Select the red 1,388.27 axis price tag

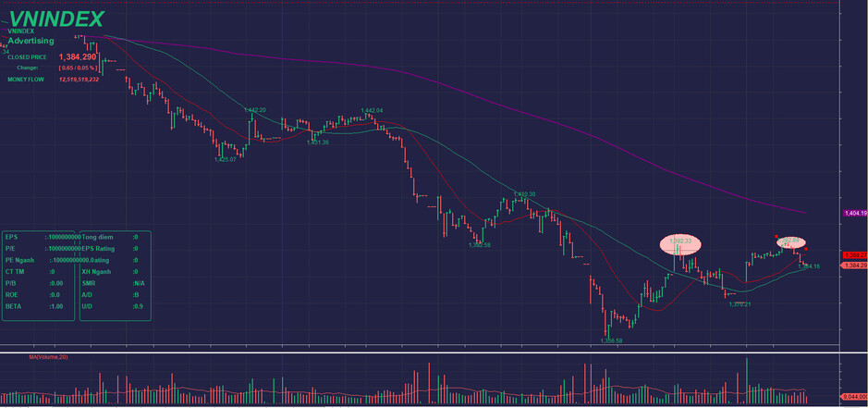(855, 255)
